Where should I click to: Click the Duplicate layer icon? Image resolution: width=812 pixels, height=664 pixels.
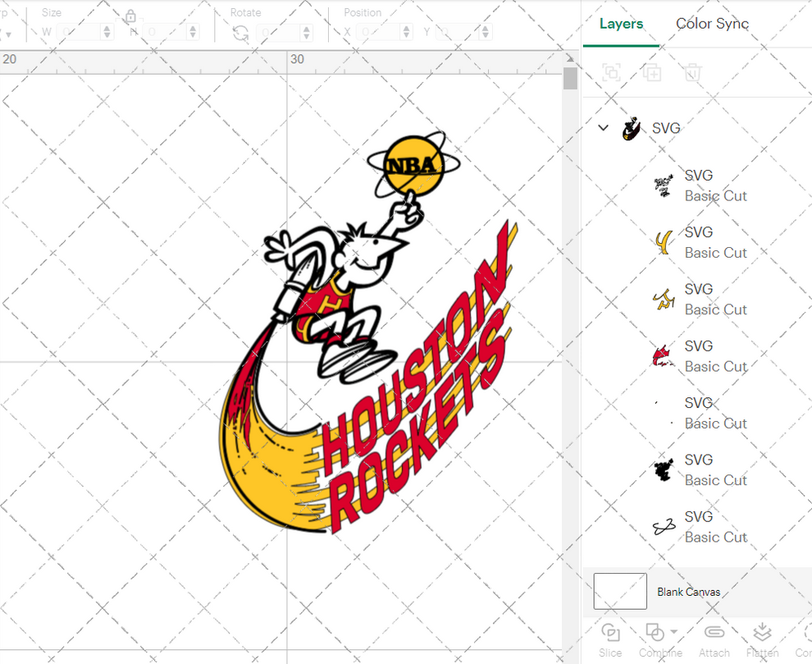[652, 73]
